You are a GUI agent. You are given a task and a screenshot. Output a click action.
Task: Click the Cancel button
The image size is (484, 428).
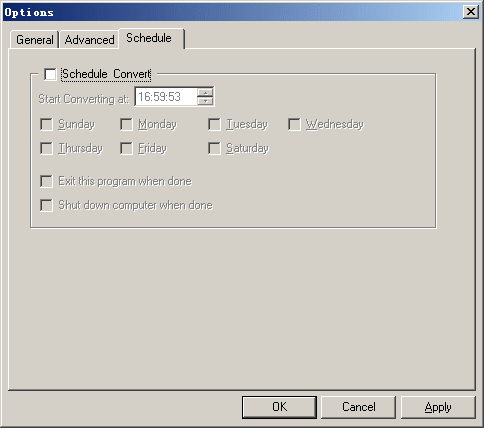358,407
